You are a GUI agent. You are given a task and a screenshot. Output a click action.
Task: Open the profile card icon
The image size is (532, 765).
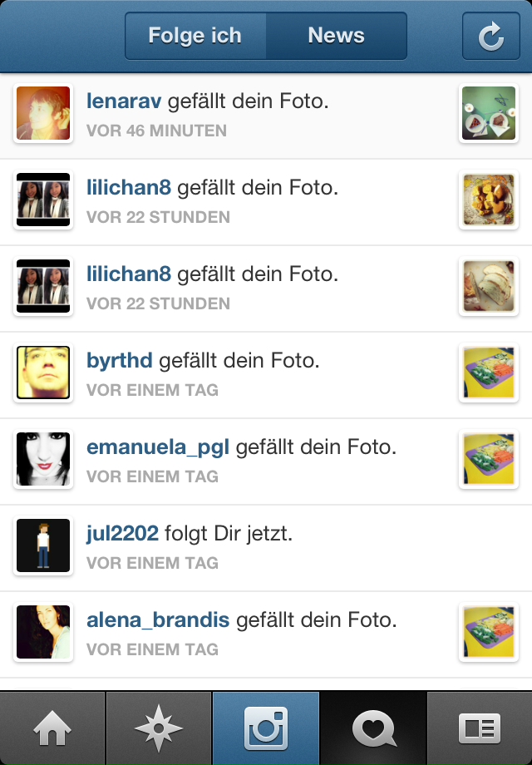(480, 728)
